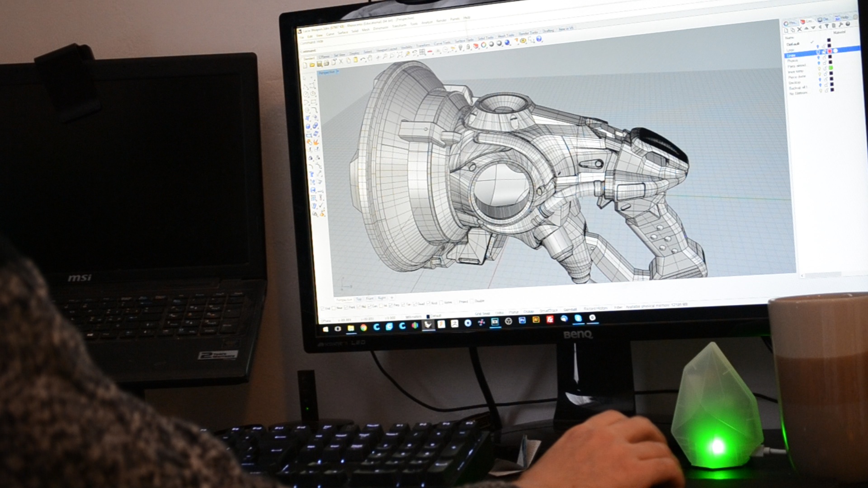Click Record History in the status bar
The image size is (868, 488).
pyautogui.click(x=595, y=308)
